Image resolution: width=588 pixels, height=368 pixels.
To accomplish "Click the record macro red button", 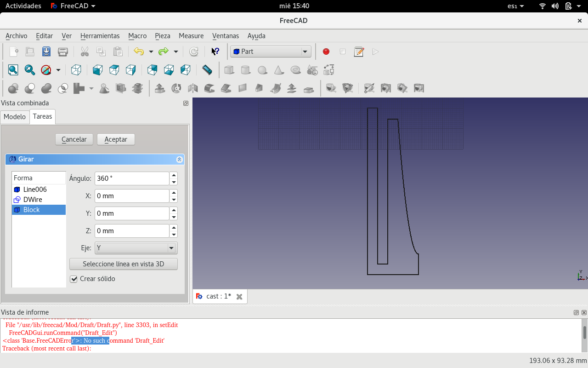I will [x=326, y=52].
